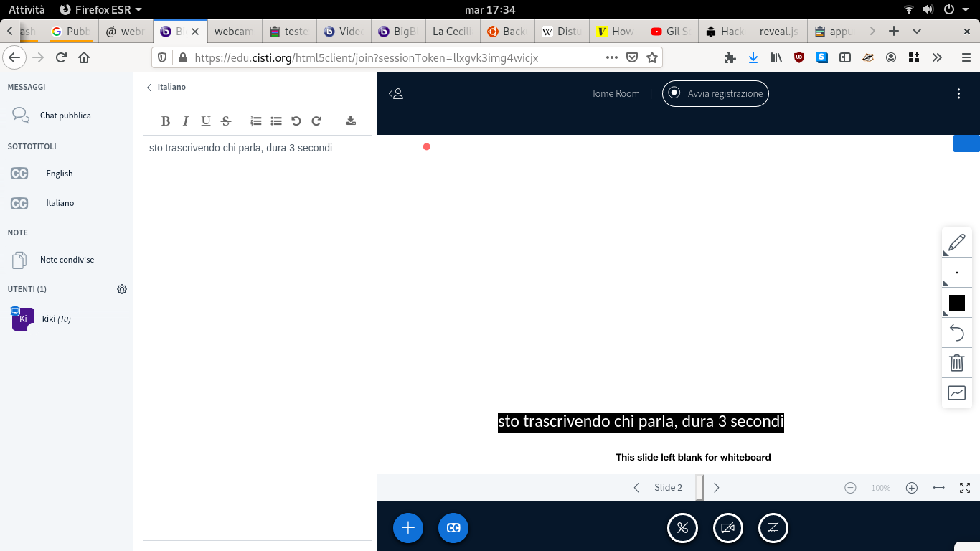The height and width of the screenshot is (551, 980).
Task: Insert ordered numbered list
Action: [x=256, y=121]
